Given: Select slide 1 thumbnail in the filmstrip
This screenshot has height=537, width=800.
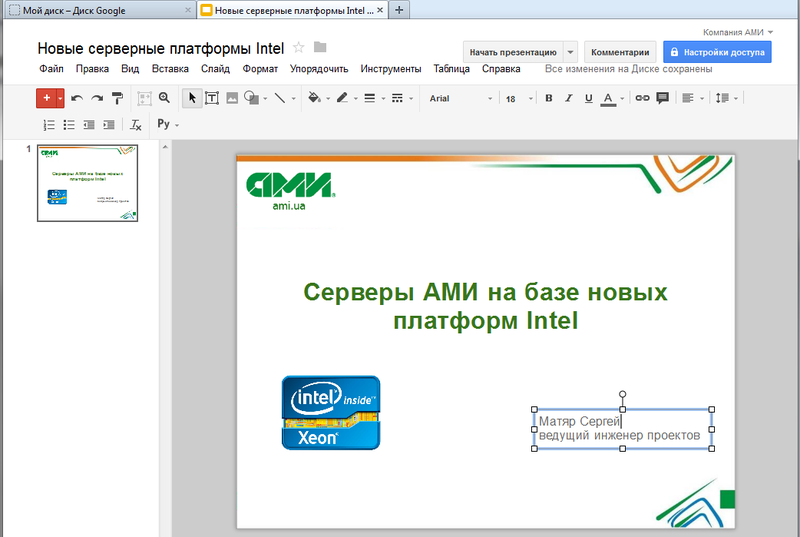Looking at the screenshot, I should point(87,183).
